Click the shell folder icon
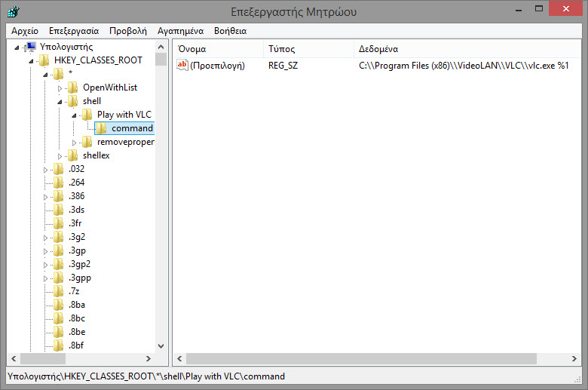 [x=73, y=101]
